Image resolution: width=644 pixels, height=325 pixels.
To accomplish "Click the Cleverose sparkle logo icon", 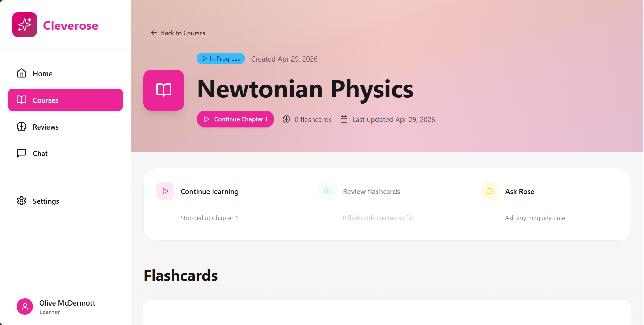I will click(25, 25).
